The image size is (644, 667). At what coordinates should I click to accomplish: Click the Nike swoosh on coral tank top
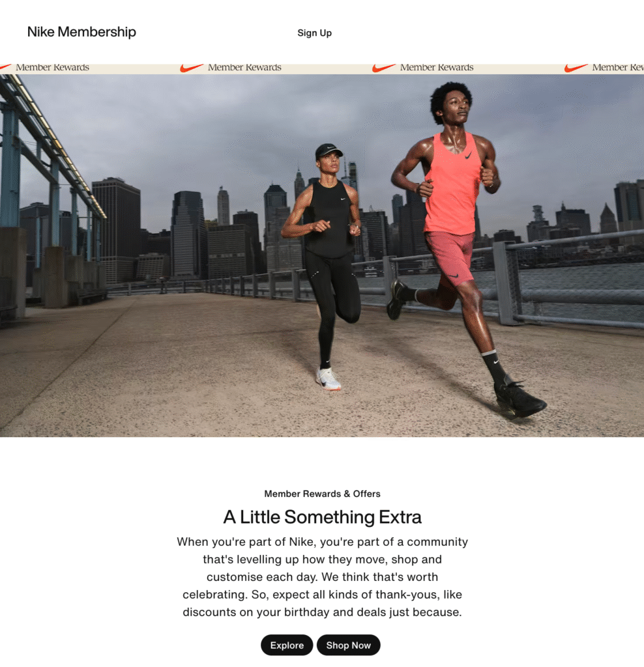tap(468, 155)
